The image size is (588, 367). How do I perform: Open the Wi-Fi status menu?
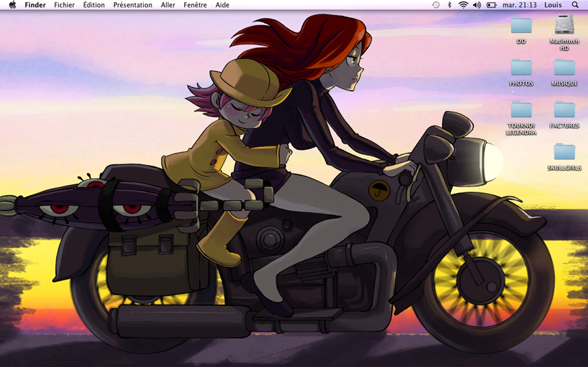463,5
